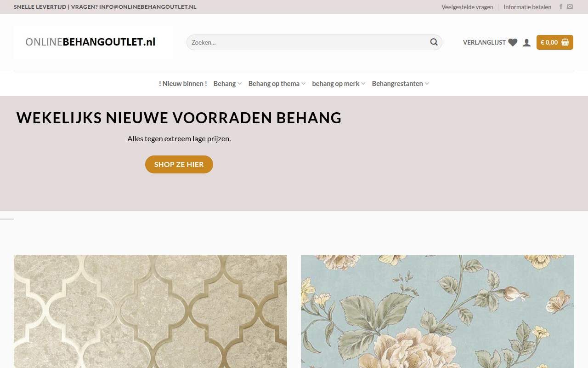Click the magnifying glass search icon

434,42
